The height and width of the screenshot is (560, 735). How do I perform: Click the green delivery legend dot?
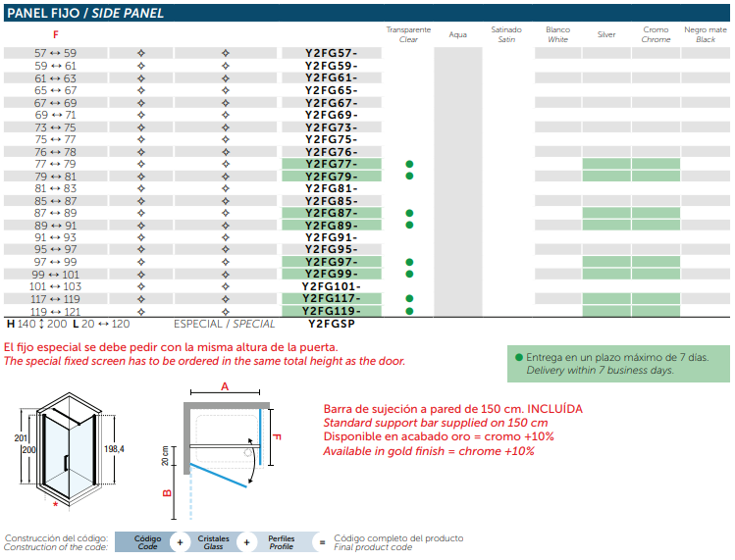click(519, 358)
